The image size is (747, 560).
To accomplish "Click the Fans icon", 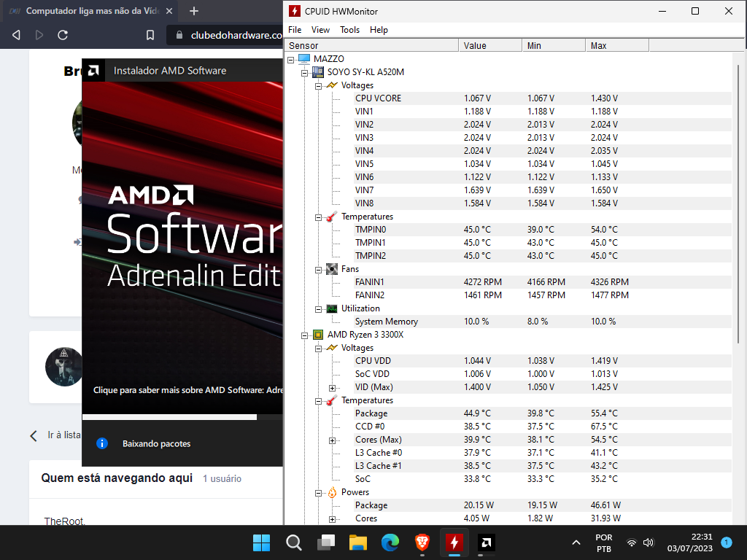I will click(332, 269).
